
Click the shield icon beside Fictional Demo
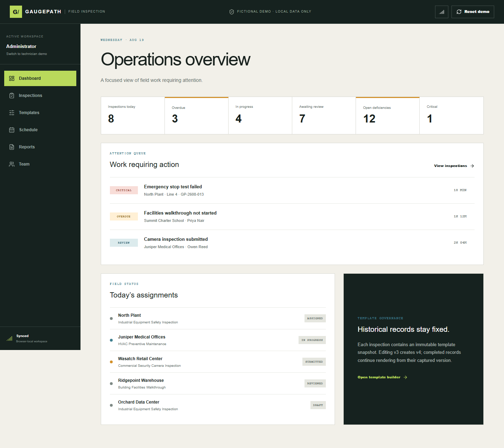tap(232, 12)
